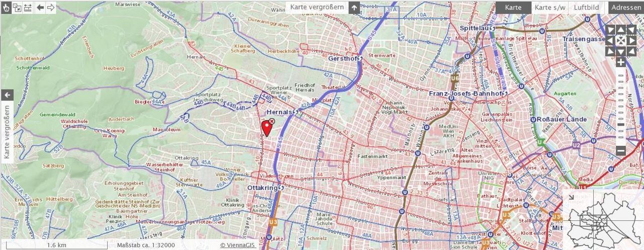
Task: Go back to previous map view
Action: 40,8
